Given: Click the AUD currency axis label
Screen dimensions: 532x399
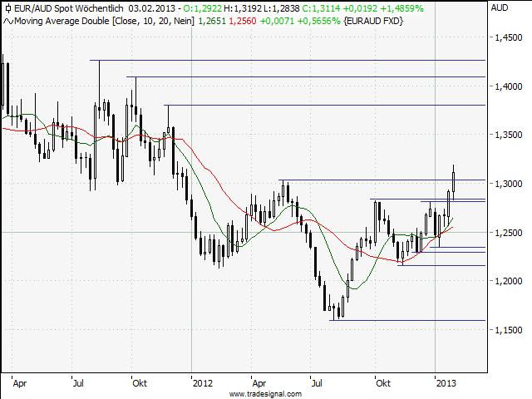Looking at the screenshot, I should pos(500,7).
